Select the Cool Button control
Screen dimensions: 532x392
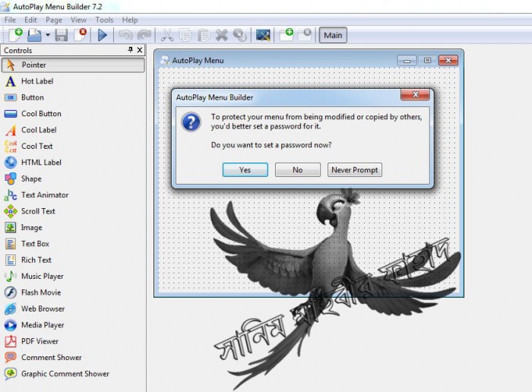pyautogui.click(x=73, y=114)
